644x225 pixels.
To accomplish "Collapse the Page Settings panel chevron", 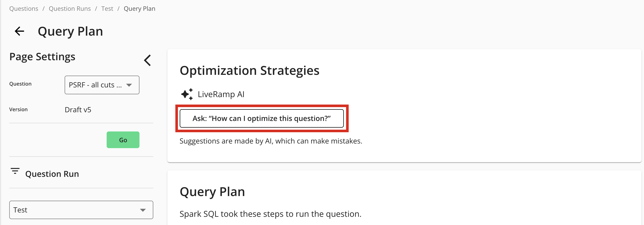I will point(147,60).
